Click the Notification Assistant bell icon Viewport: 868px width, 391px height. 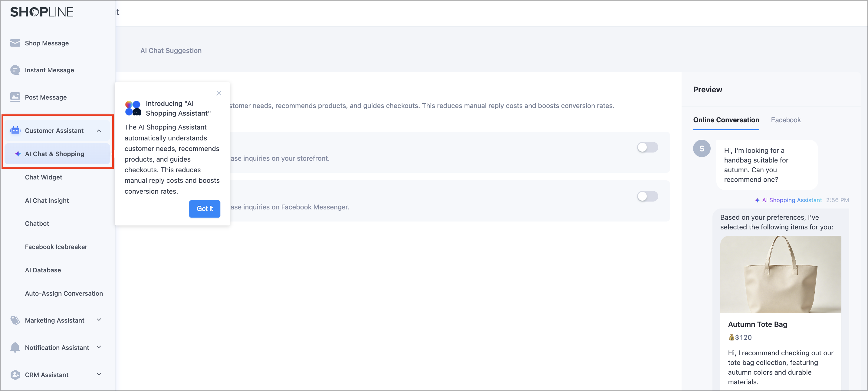pos(15,347)
